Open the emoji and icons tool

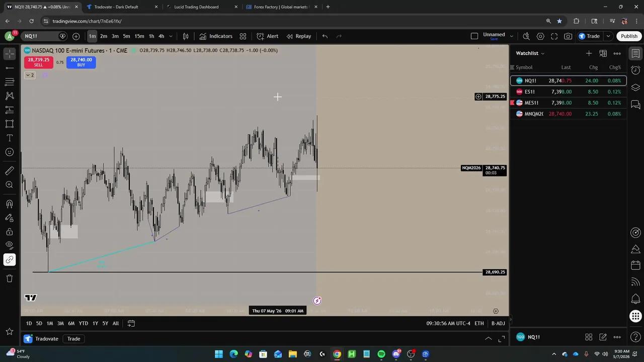(x=10, y=152)
